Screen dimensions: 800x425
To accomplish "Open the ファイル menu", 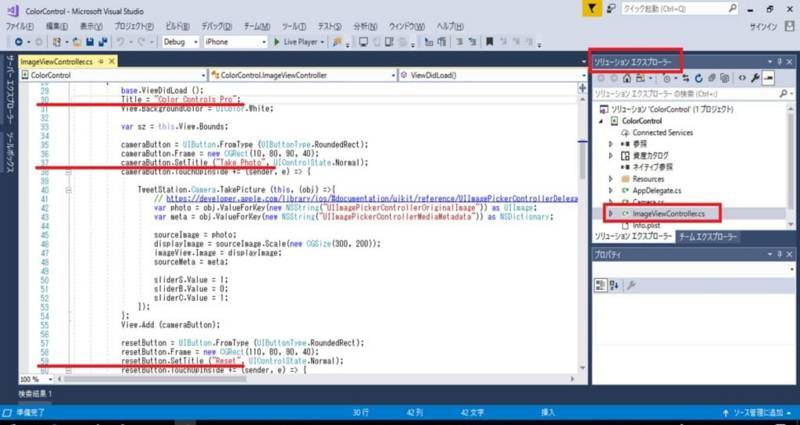I will (19, 27).
